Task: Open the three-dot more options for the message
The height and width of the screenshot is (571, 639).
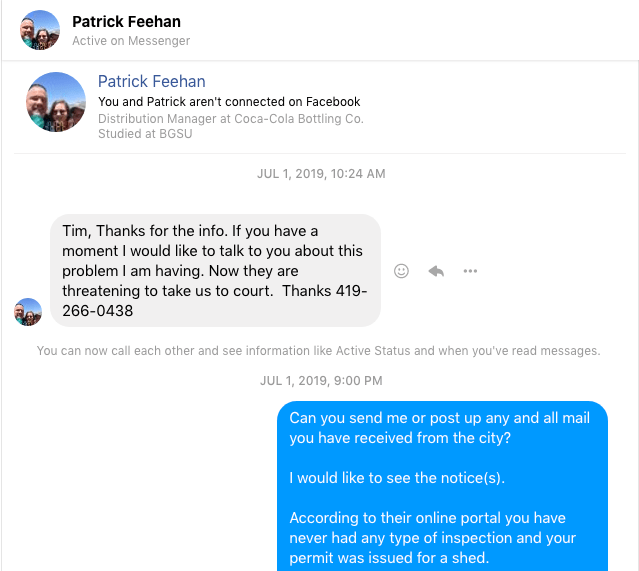Action: point(470,271)
